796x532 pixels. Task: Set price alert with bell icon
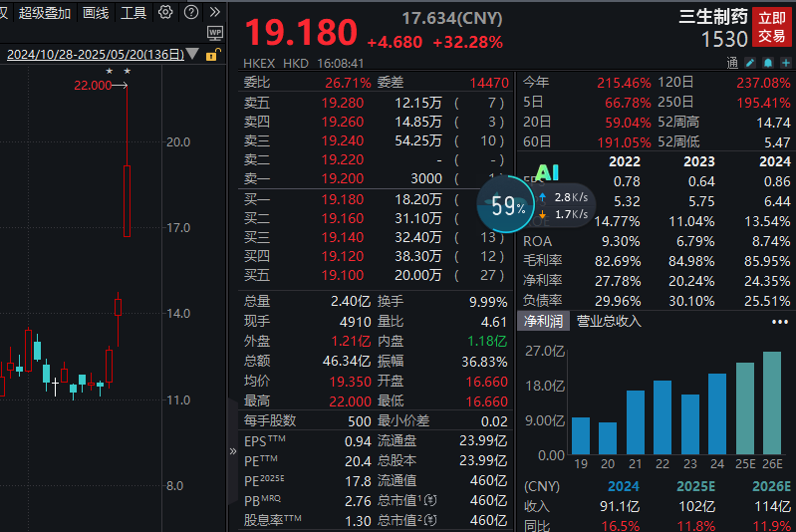click(768, 62)
